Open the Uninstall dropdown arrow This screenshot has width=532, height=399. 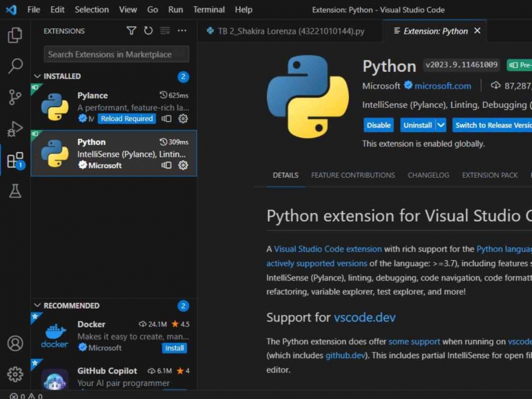[x=441, y=125]
